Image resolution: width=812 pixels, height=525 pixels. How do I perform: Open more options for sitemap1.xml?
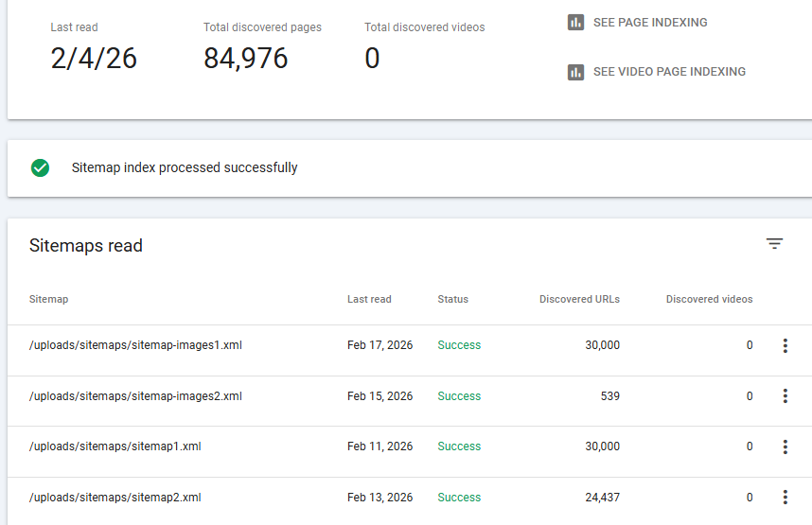tap(785, 446)
